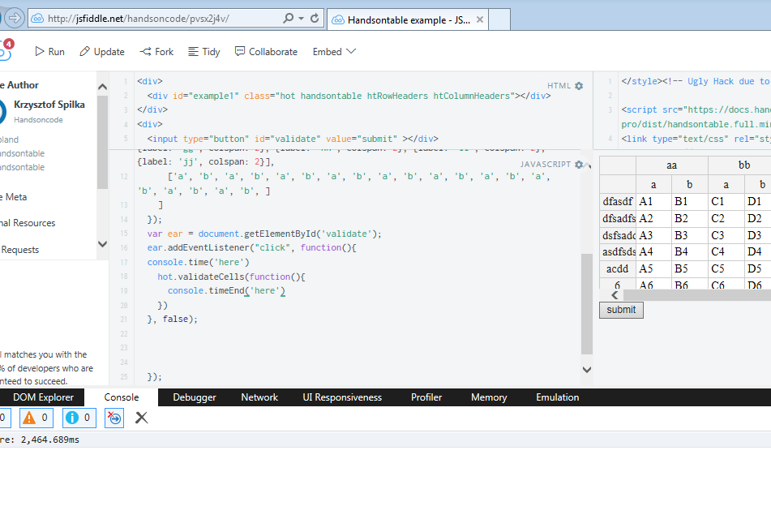Viewport: 771px width, 532px height.
Task: Open the Memory tab
Action: tap(489, 397)
